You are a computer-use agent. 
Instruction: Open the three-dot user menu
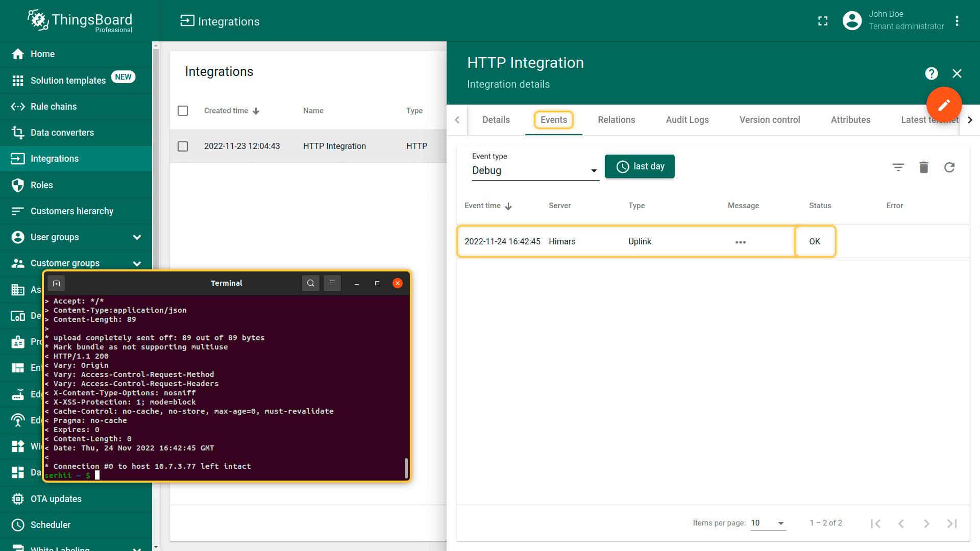click(x=957, y=21)
